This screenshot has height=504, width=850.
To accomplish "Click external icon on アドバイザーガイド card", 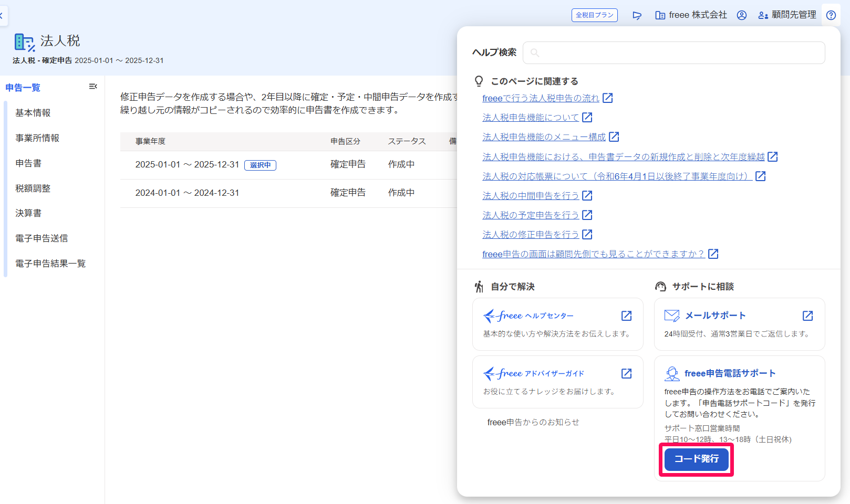I will [627, 373].
